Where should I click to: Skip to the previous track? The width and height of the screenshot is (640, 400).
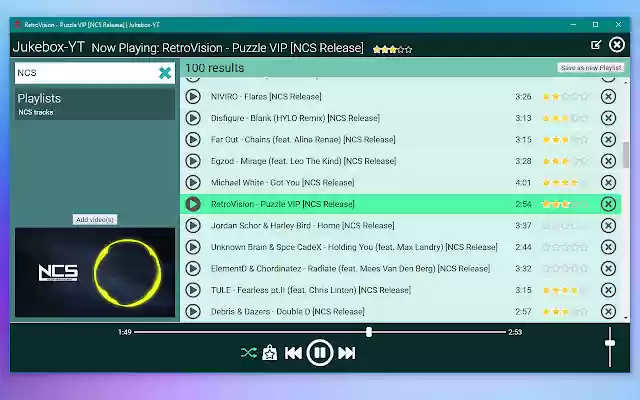pyautogui.click(x=293, y=353)
